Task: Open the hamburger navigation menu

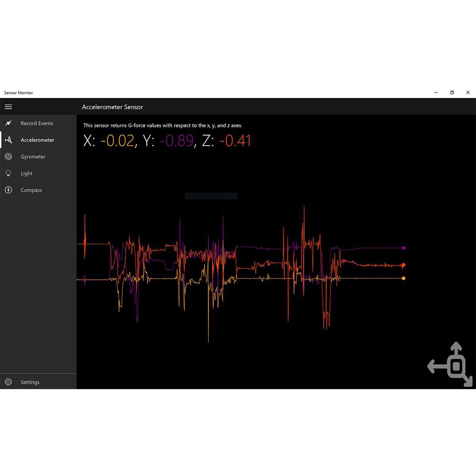Action: point(8,107)
